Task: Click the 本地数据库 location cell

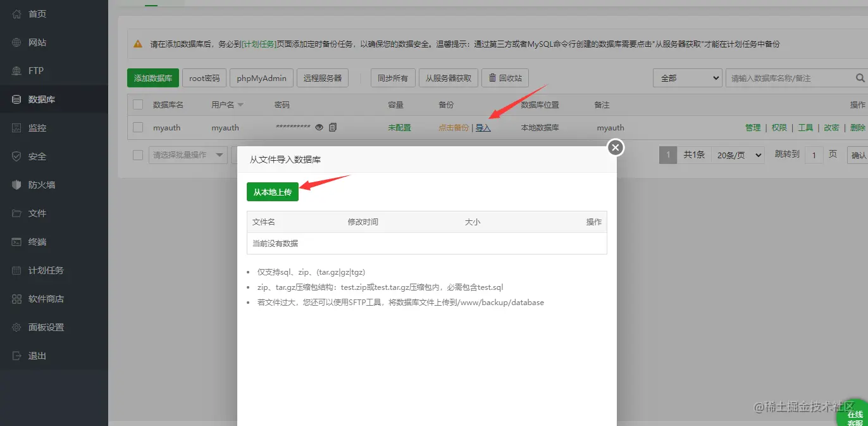Action: pos(540,127)
